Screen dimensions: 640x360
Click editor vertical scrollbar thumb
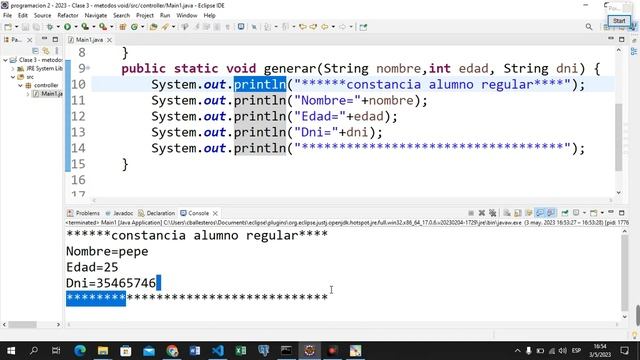619,137
